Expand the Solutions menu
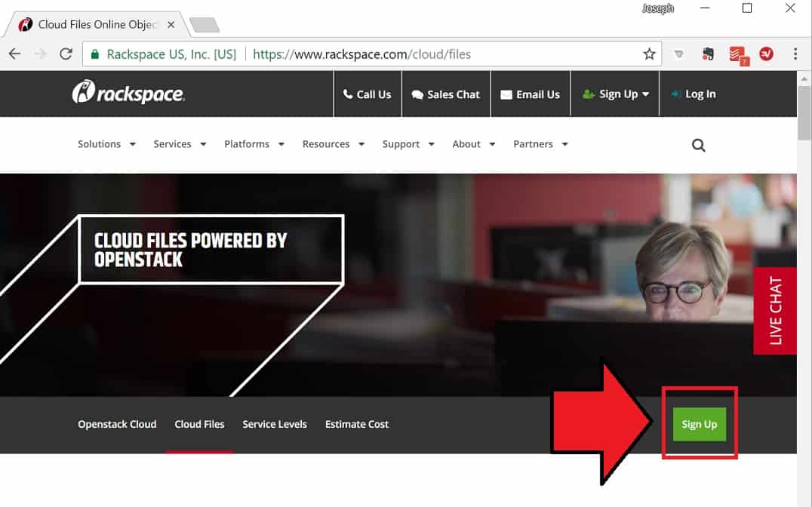 click(x=106, y=144)
